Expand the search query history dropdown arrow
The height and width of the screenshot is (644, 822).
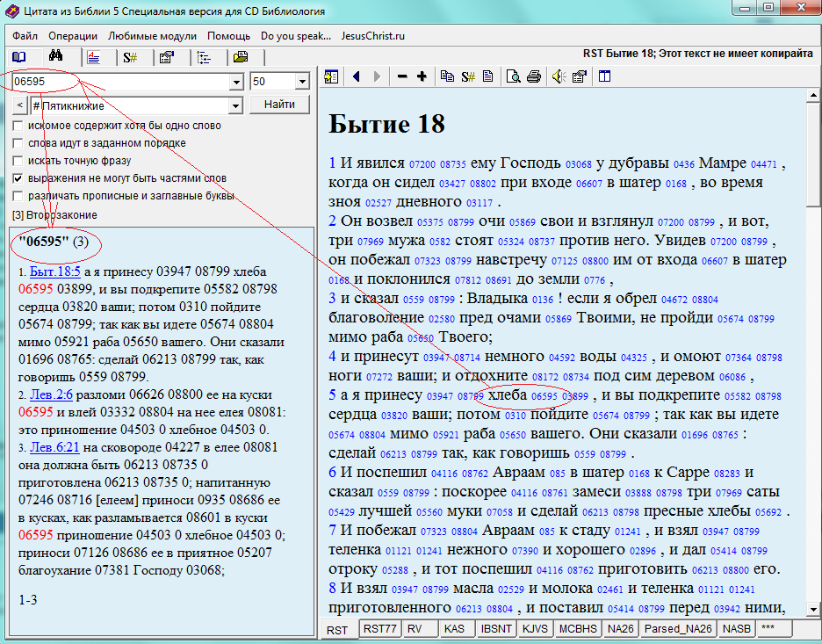[x=236, y=82]
